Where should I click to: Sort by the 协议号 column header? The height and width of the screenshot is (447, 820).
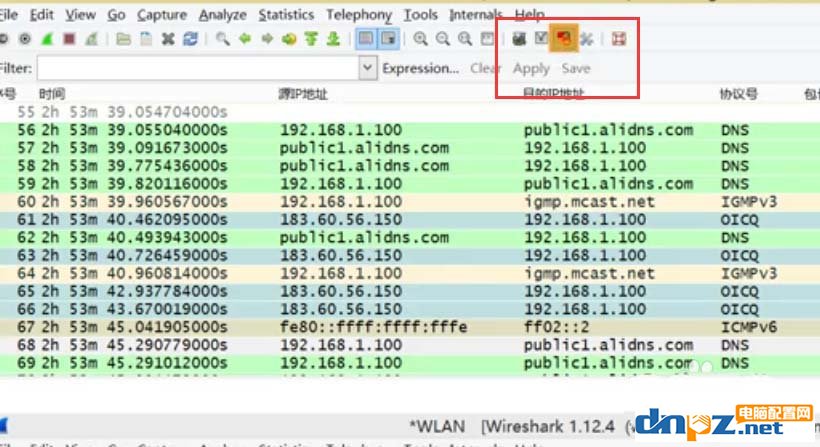pos(738,94)
